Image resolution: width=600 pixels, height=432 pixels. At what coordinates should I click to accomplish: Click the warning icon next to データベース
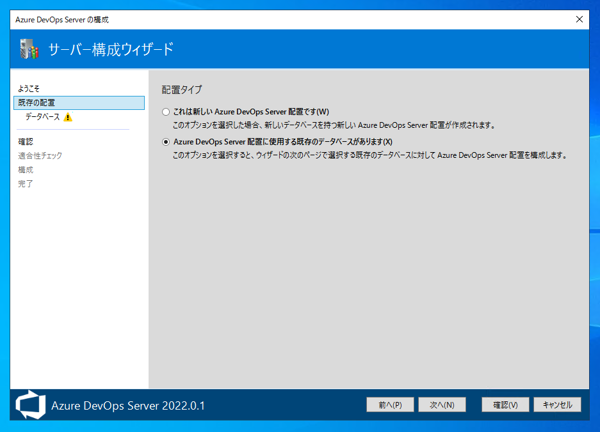pos(68,117)
